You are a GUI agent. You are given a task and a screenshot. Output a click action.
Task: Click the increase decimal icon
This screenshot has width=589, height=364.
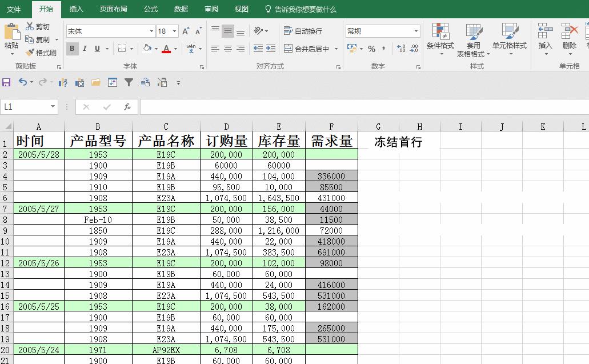point(401,49)
